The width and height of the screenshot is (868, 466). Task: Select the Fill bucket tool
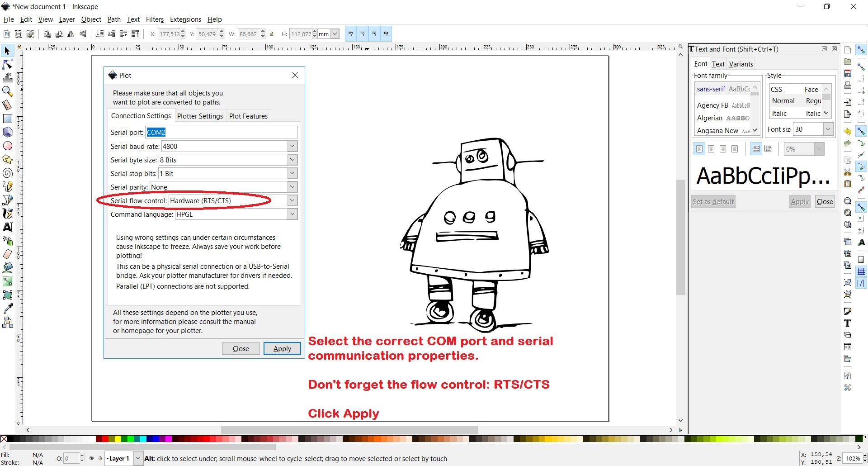8,267
